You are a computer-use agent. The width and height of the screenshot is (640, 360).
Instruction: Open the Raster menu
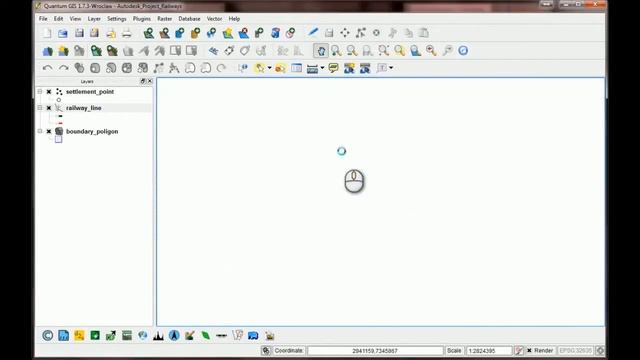point(164,19)
